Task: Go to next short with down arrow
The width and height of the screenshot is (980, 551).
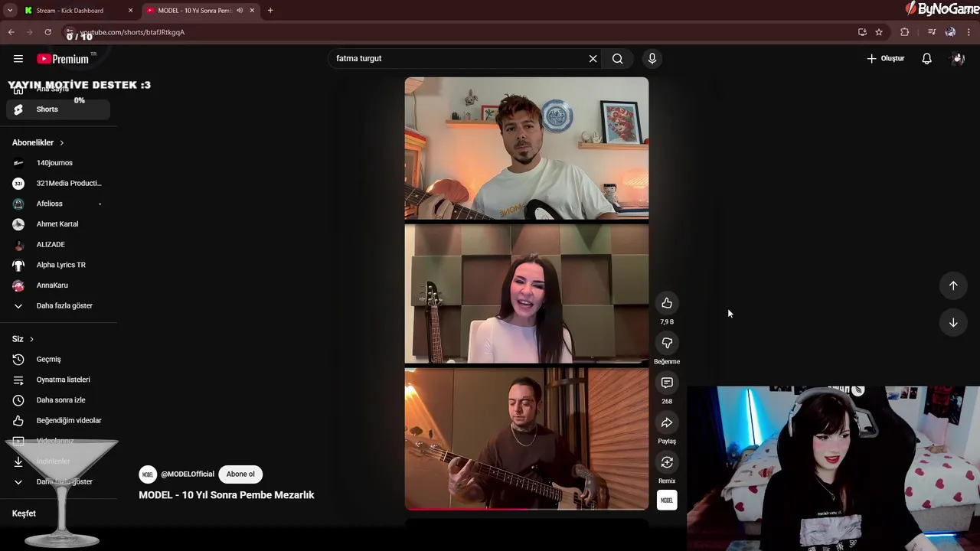Action: tap(953, 322)
